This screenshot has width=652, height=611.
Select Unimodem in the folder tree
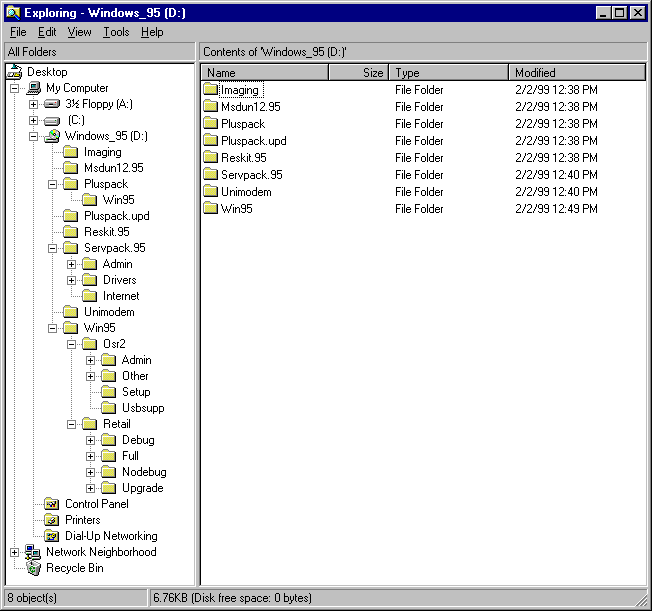click(x=109, y=312)
